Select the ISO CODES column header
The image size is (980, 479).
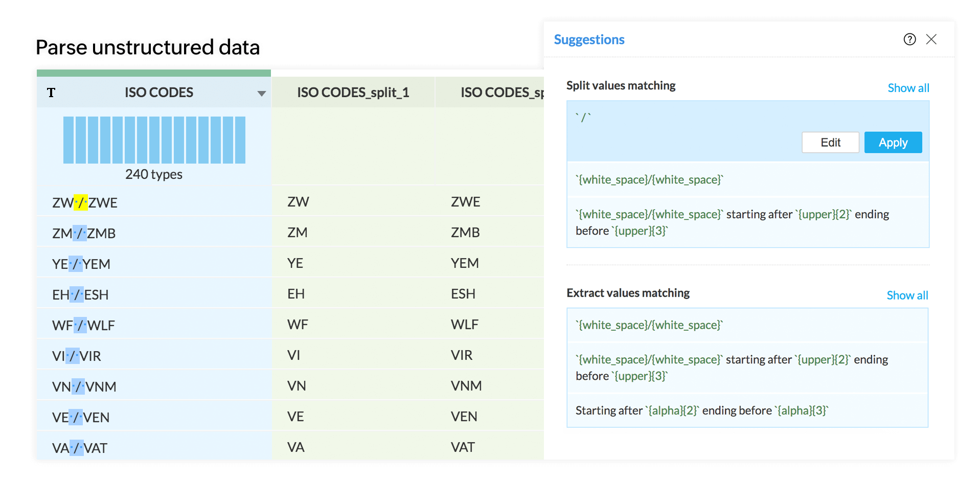point(158,93)
